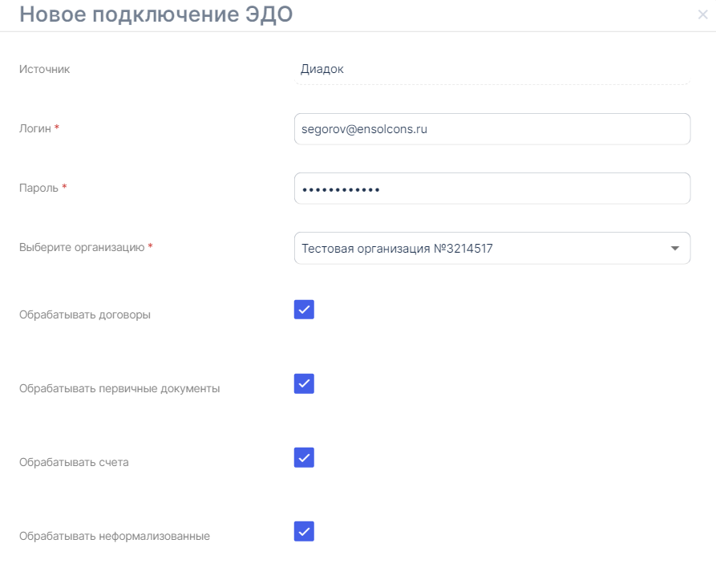Click the Выберите организацию label
The image size is (716, 588).
[x=81, y=247]
